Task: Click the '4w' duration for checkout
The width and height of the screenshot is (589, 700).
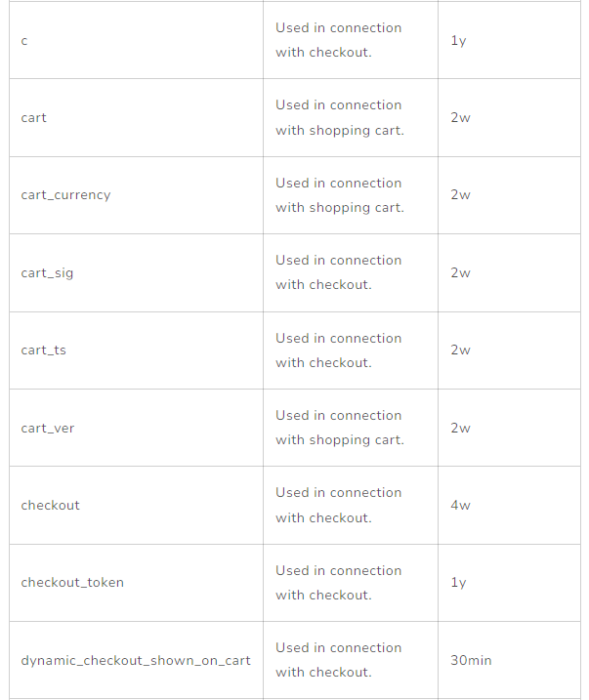Action: (x=460, y=506)
